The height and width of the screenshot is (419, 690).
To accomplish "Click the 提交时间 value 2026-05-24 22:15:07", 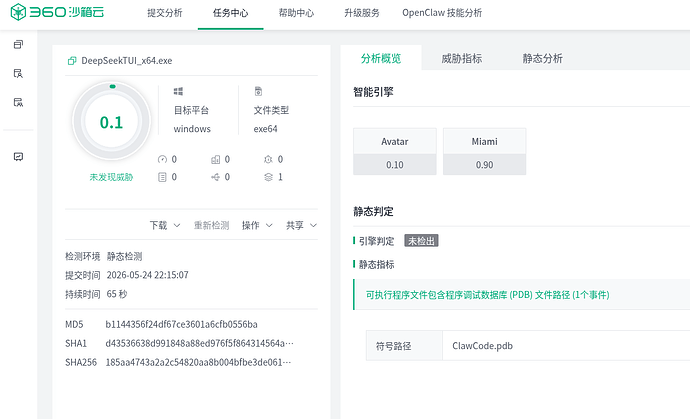I will click(147, 275).
